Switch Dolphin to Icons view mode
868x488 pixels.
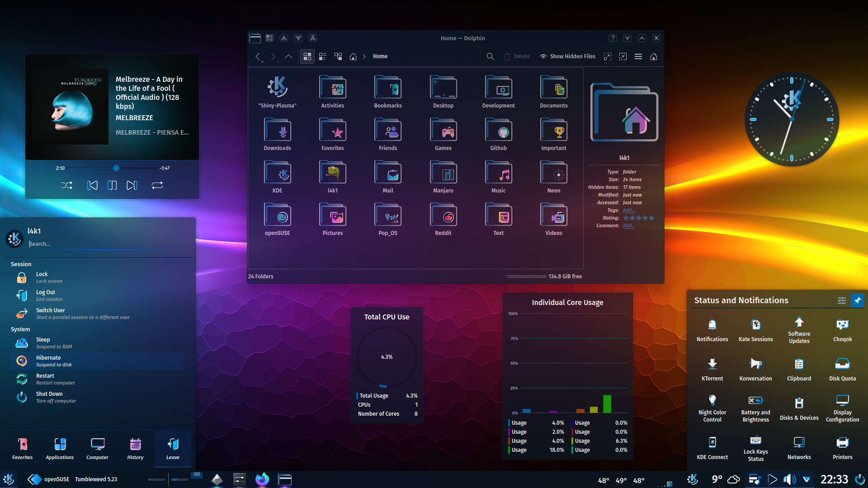(x=307, y=56)
